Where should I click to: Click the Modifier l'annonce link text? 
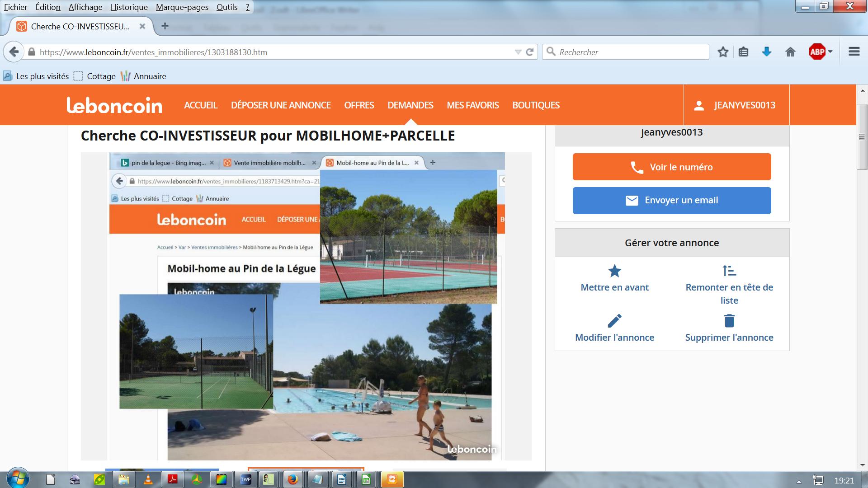point(614,338)
